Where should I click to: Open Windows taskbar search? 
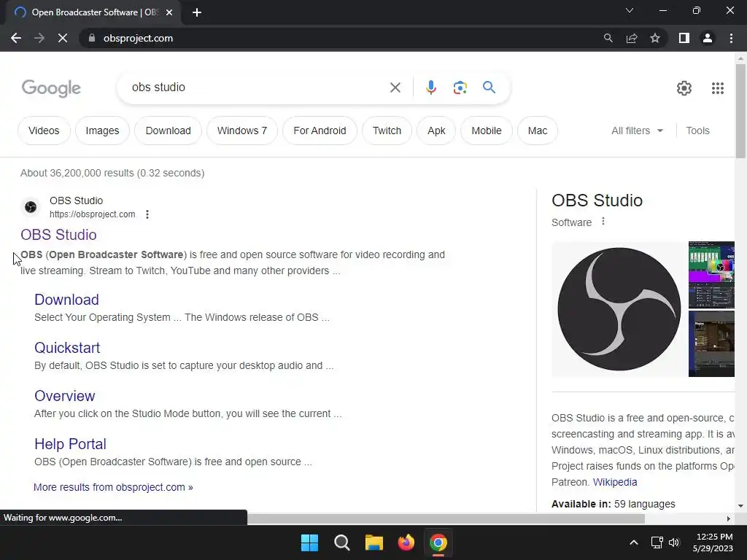(x=342, y=542)
